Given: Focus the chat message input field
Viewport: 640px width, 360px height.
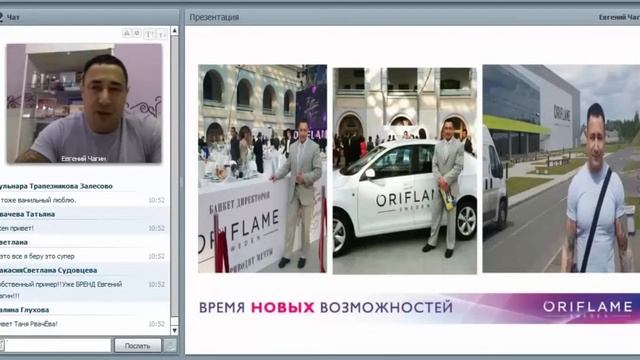Looking at the screenshot, I should [58, 345].
